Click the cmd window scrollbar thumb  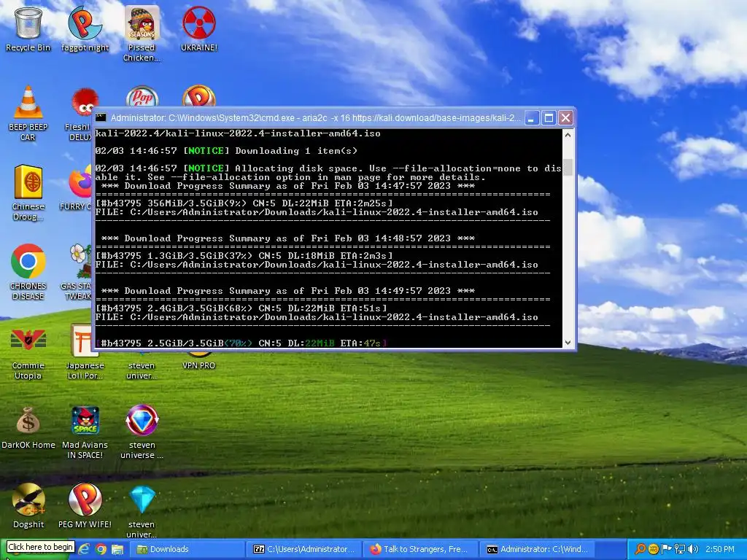[568, 167]
